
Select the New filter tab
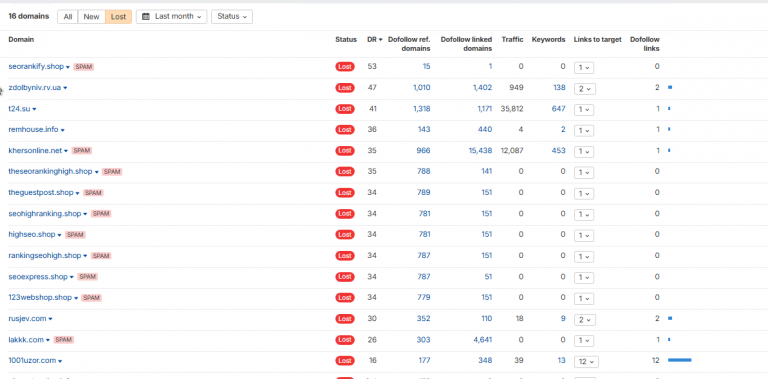click(x=91, y=17)
